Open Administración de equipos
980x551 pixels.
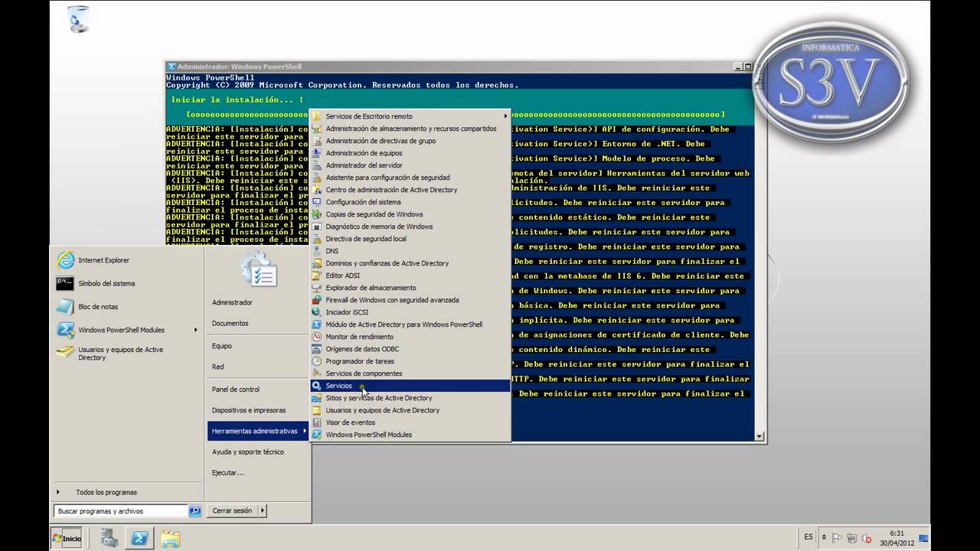pyautogui.click(x=410, y=153)
